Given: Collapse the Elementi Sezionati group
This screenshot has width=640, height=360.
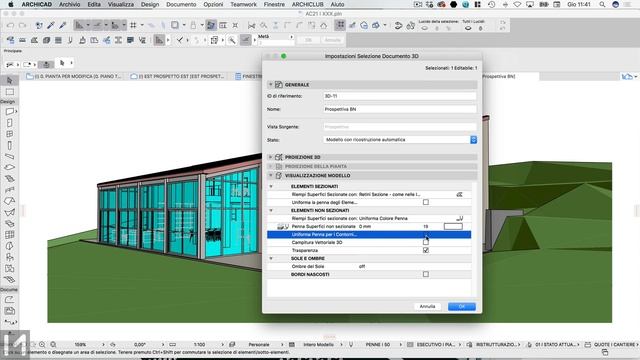Looking at the screenshot, I should point(271,187).
